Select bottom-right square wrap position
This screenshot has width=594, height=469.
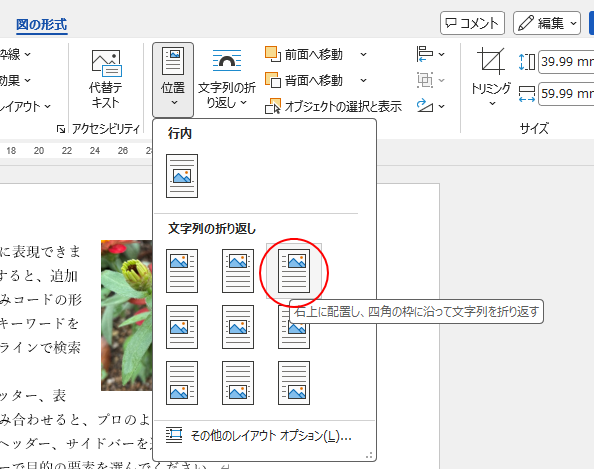pyautogui.click(x=294, y=383)
